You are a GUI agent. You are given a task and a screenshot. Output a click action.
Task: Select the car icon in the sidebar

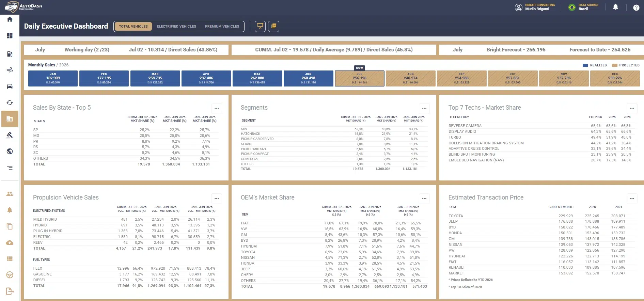[x=10, y=86]
